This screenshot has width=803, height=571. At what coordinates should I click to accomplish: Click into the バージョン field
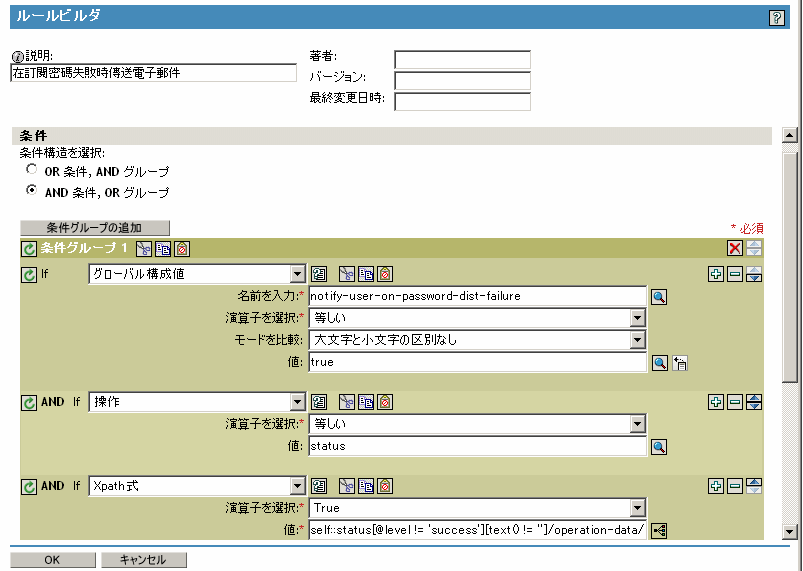tap(462, 80)
